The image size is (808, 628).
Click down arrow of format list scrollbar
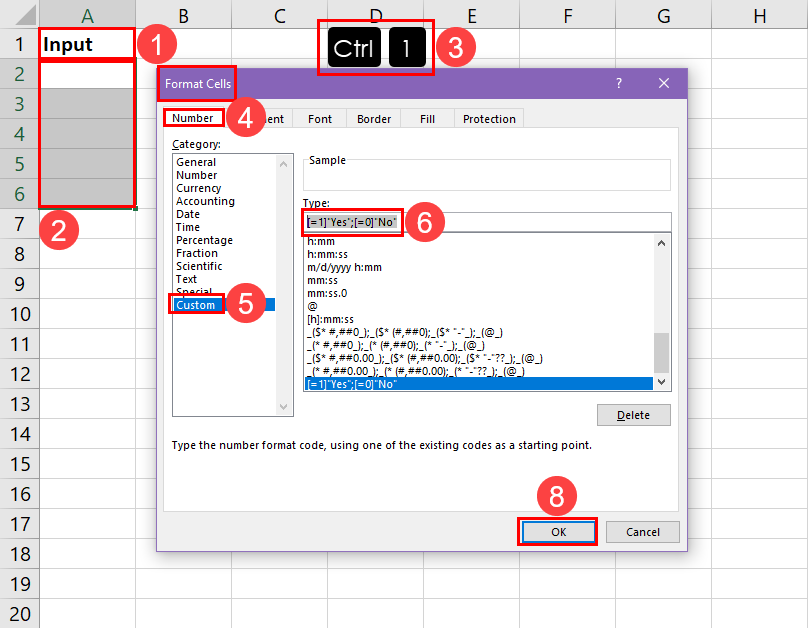[x=662, y=382]
